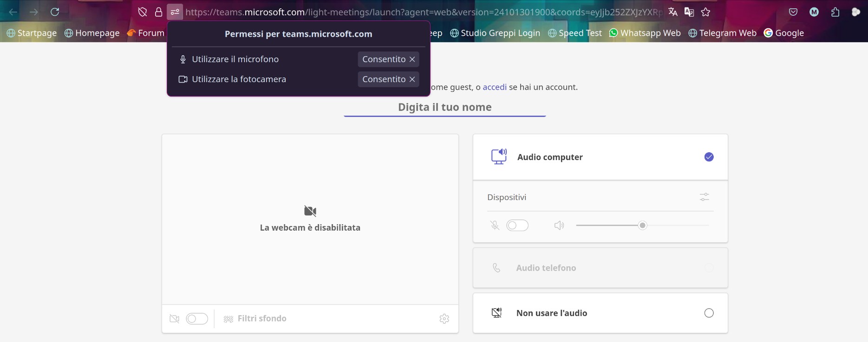Click the Audio computer monitor icon

click(x=499, y=156)
